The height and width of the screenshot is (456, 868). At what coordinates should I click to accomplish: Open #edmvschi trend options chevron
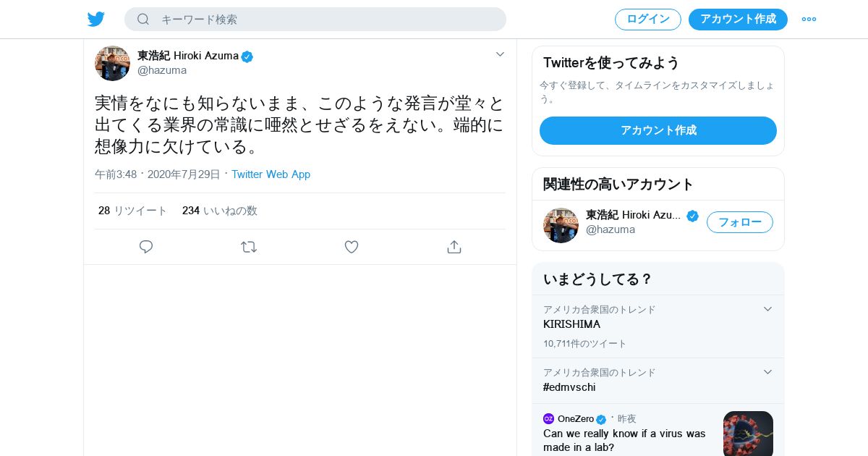click(x=767, y=372)
